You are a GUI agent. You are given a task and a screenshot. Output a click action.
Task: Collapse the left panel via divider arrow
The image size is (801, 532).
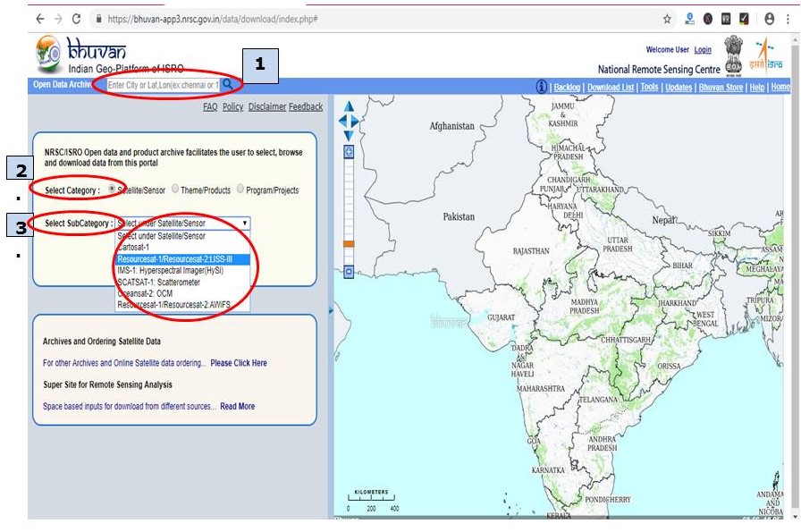[x=331, y=310]
